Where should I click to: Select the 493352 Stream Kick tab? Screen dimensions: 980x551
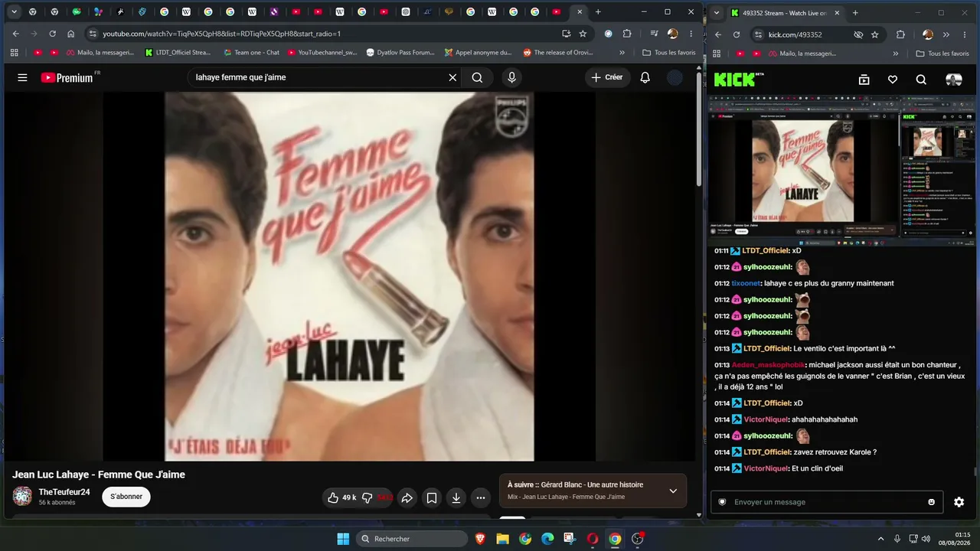[786, 13]
